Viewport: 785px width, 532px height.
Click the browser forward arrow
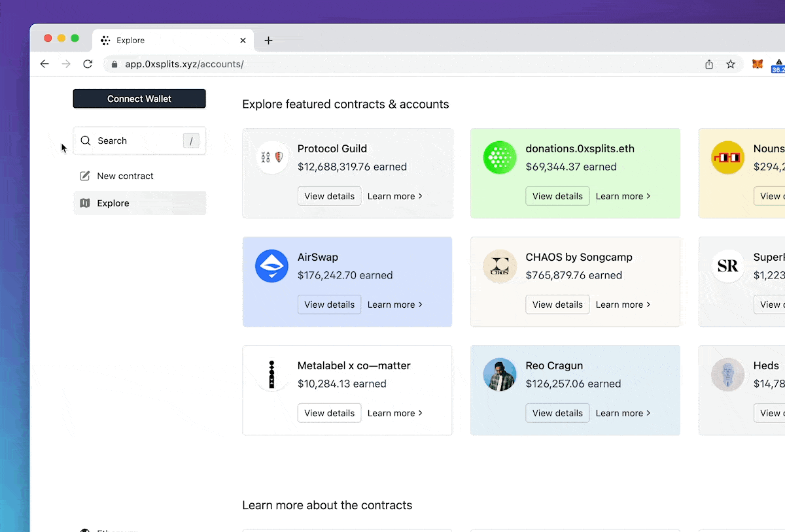click(x=65, y=64)
